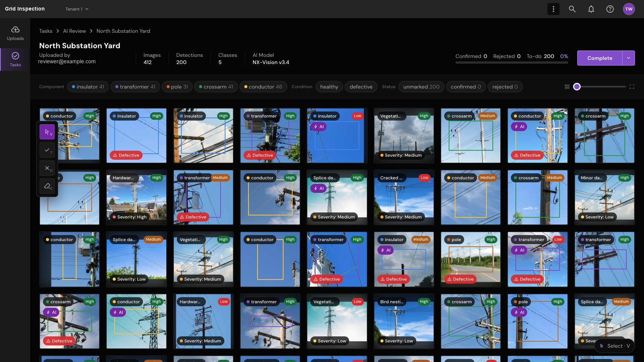The image size is (644, 362).
Task: Adjust the thumbnail size slider handle
Action: click(577, 87)
